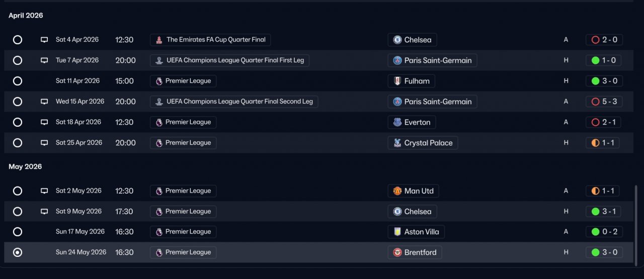The width and height of the screenshot is (644, 279).
Task: Select the radio button for the Sat 11 Apr fixture
Action: 18,81
